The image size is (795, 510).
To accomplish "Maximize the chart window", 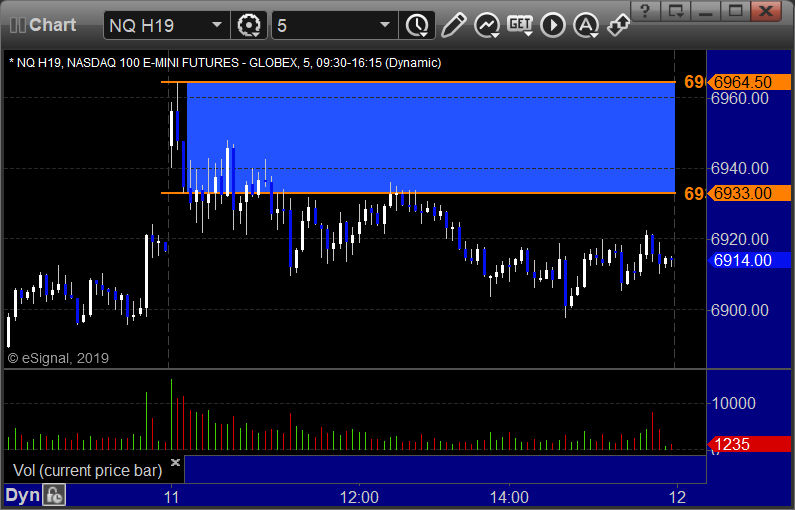I will [x=735, y=10].
